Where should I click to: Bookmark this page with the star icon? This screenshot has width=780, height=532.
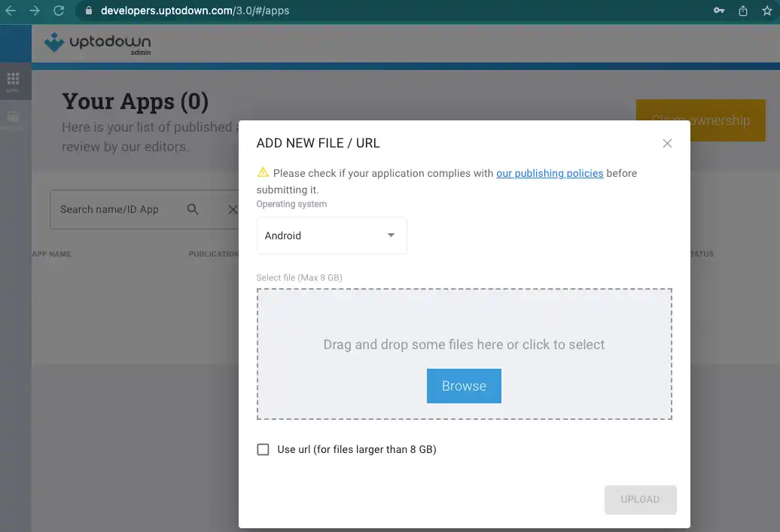click(766, 11)
